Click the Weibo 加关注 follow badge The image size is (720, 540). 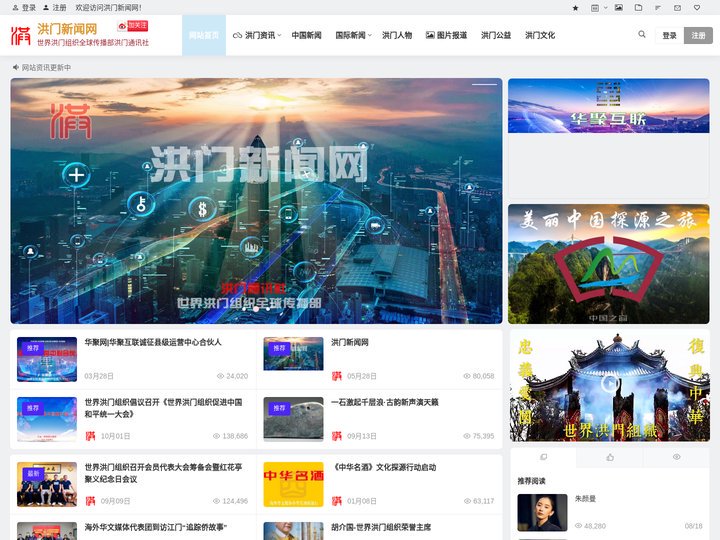(133, 26)
